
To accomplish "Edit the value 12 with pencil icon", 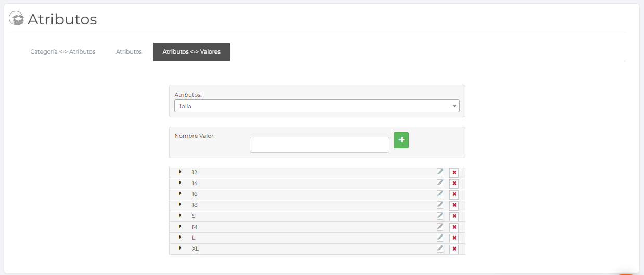I will 440,172.
